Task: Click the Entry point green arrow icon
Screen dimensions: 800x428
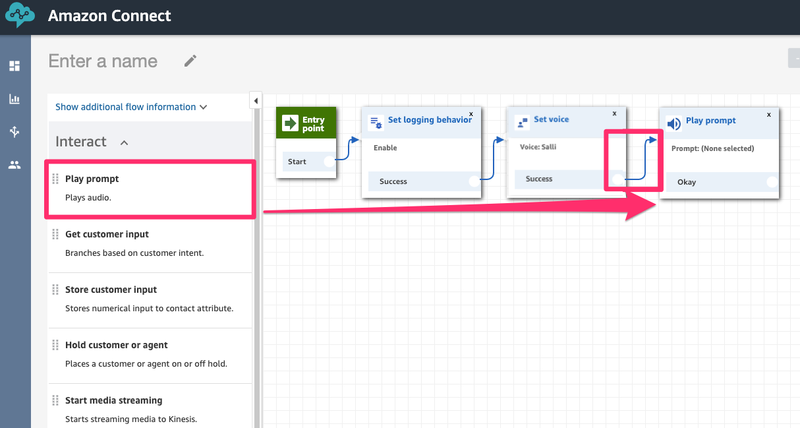Action: pyautogui.click(x=290, y=123)
